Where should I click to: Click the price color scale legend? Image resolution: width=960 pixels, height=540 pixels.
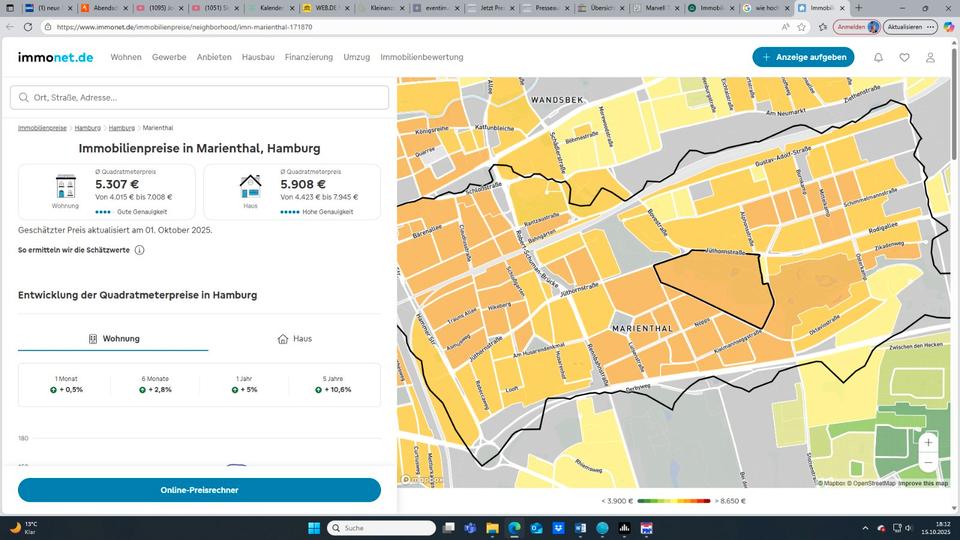tap(674, 501)
